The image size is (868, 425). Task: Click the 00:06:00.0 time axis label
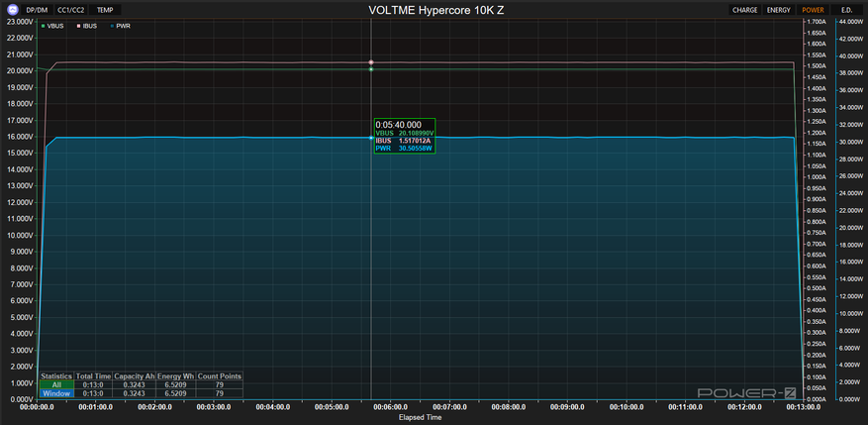pos(390,407)
